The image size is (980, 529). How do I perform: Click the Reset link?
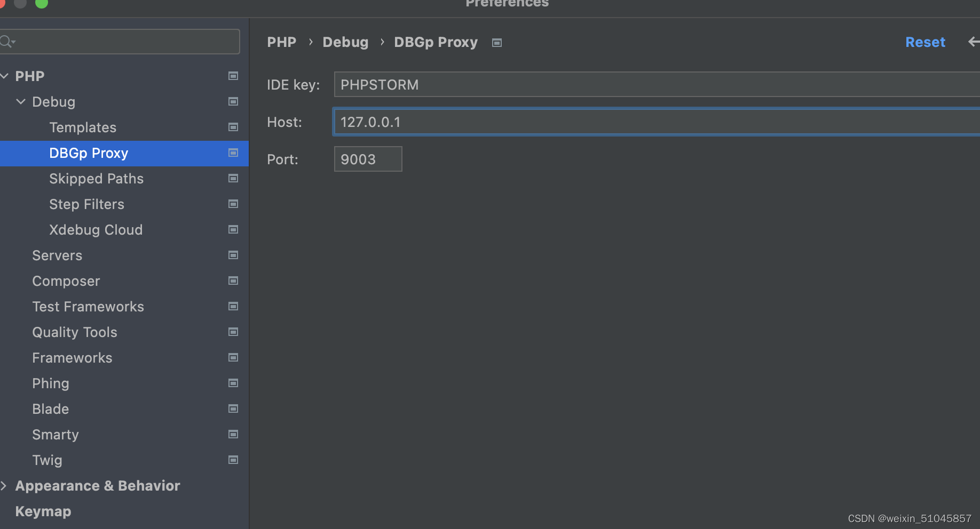[x=925, y=42]
